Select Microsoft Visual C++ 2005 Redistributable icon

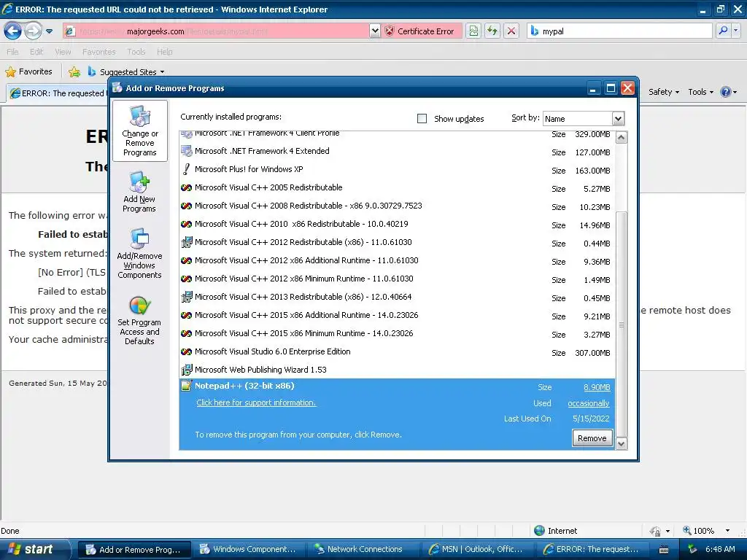pos(186,187)
